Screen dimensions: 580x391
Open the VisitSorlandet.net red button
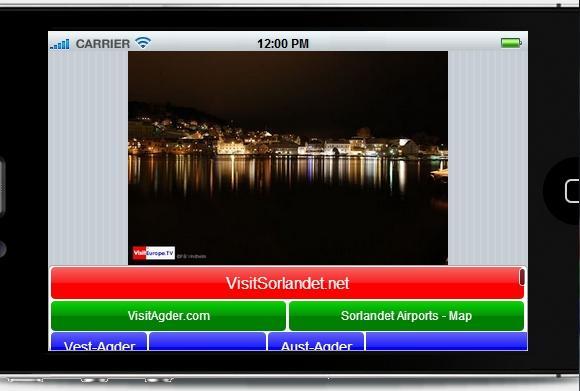[x=287, y=283]
